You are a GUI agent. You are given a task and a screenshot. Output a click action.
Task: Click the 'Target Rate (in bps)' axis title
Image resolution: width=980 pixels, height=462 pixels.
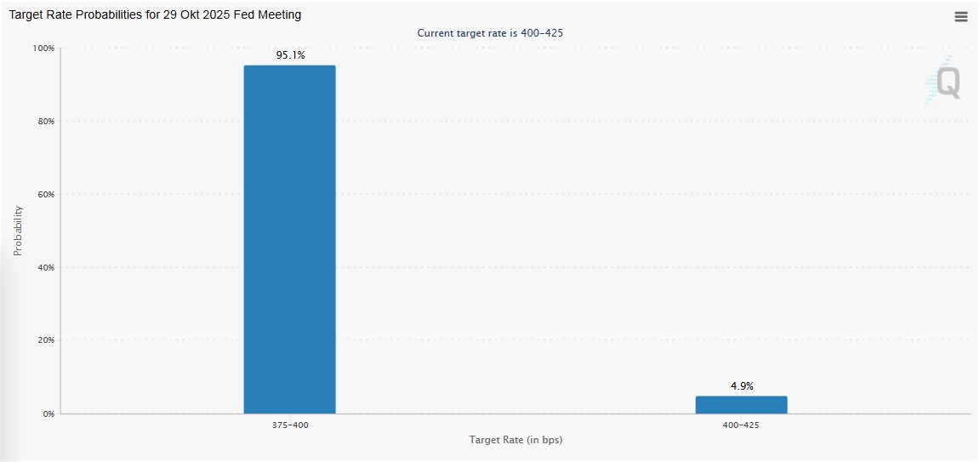[x=516, y=440]
